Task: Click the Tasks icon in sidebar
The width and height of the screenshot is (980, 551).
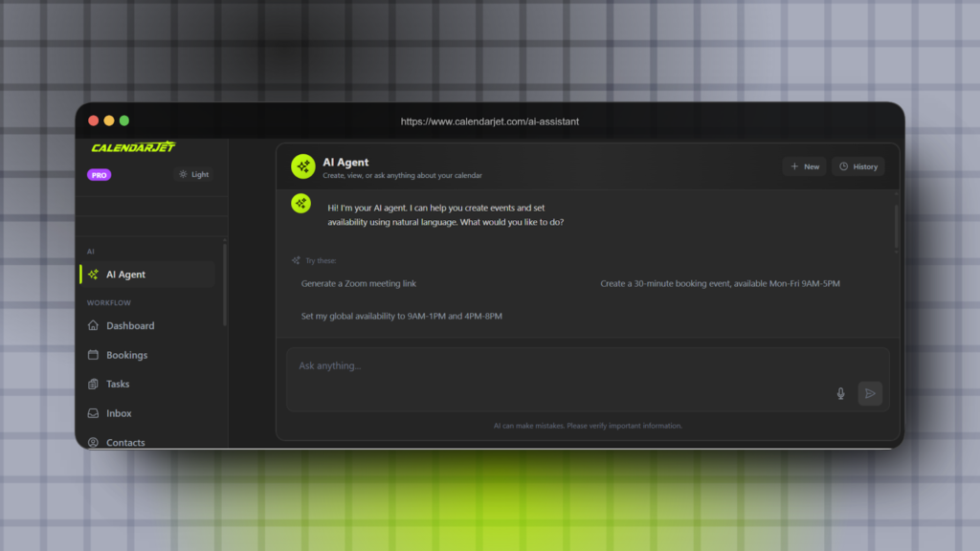Action: point(93,384)
